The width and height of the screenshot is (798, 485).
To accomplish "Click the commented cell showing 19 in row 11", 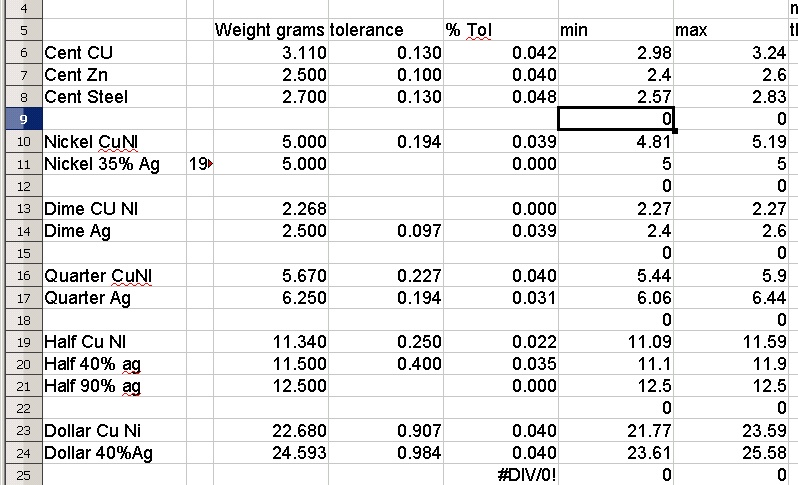I will [x=199, y=163].
